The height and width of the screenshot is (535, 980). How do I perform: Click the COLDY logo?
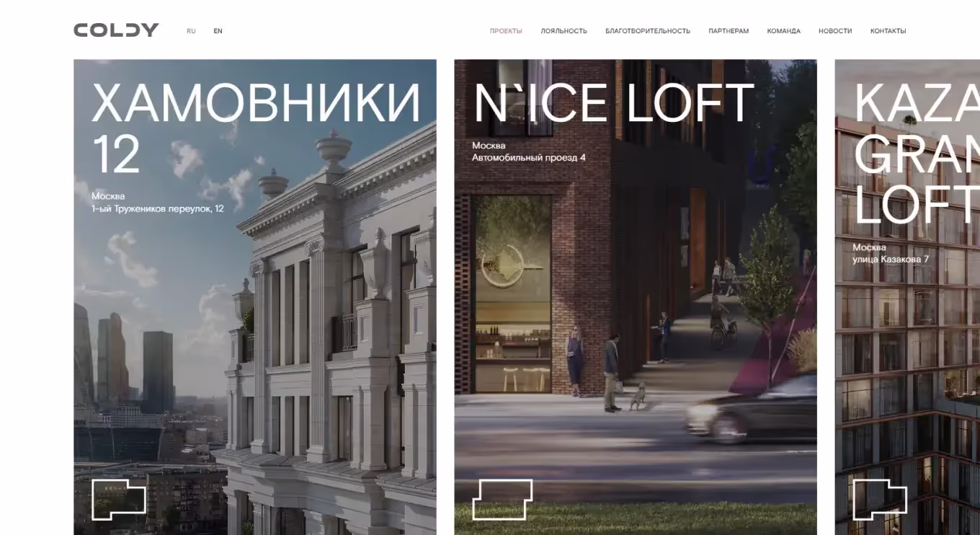[116, 30]
